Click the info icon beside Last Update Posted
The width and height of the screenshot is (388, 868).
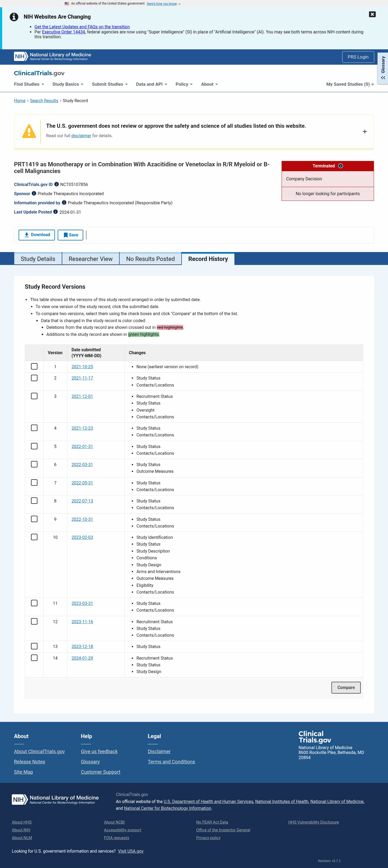[56, 212]
